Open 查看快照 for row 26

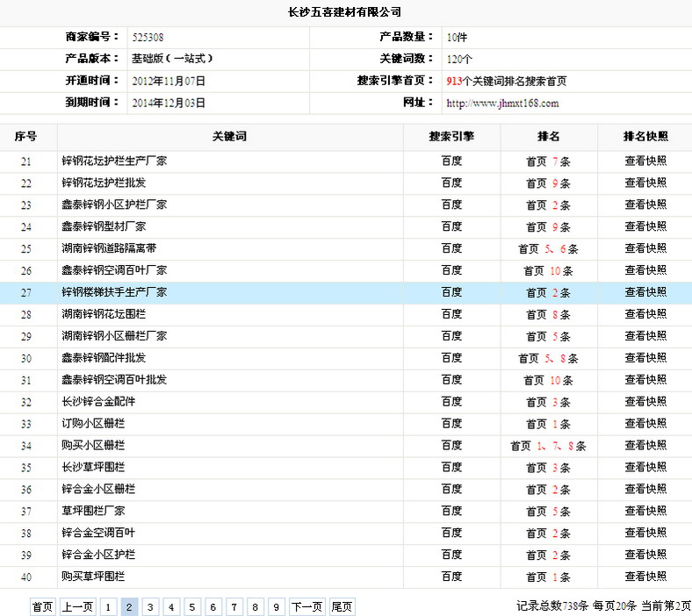645,270
